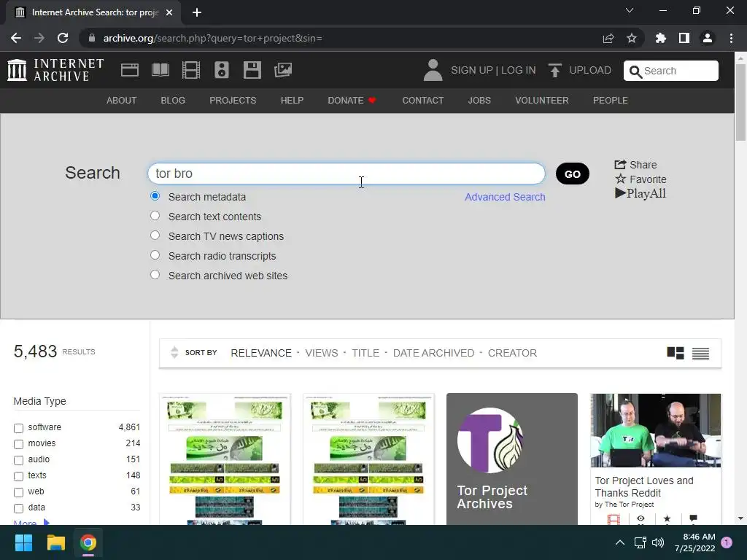The image size is (747, 560).
Task: Switch to tile grid view
Action: [675, 353]
